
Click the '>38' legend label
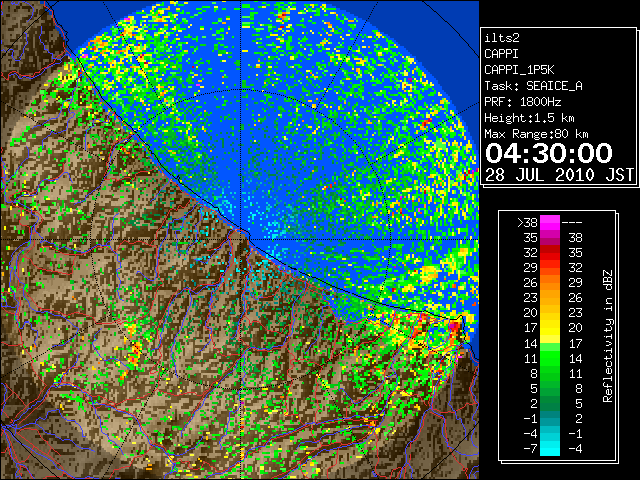point(527,223)
